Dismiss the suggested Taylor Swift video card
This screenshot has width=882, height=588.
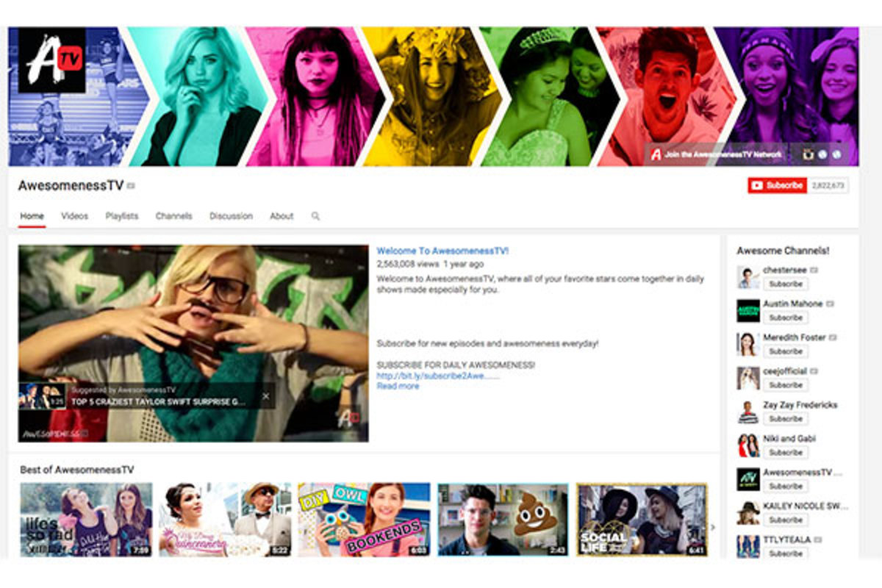[265, 396]
